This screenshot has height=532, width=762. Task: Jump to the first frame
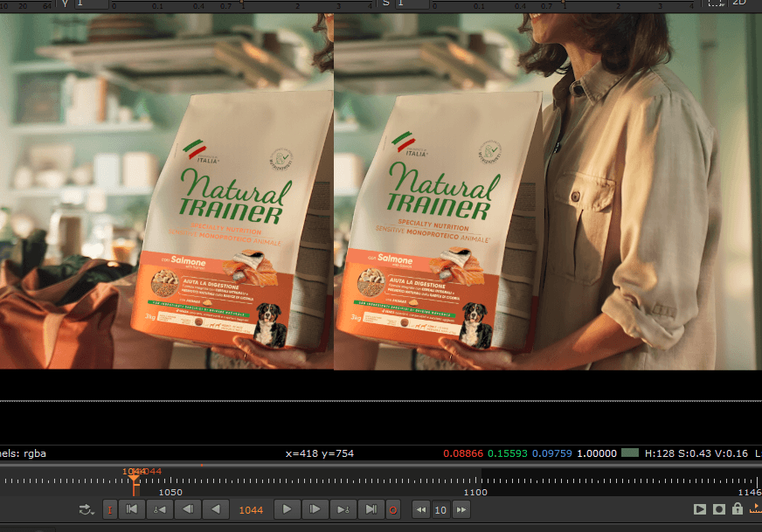(x=132, y=509)
